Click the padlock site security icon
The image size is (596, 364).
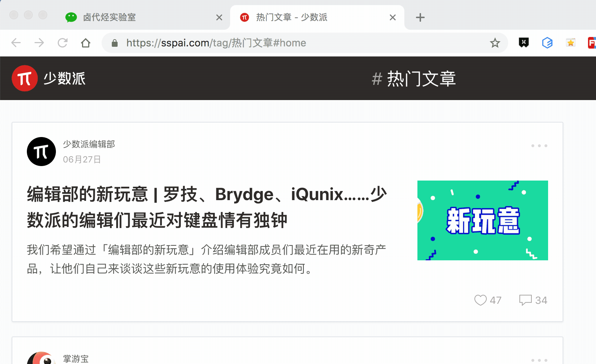(x=115, y=43)
